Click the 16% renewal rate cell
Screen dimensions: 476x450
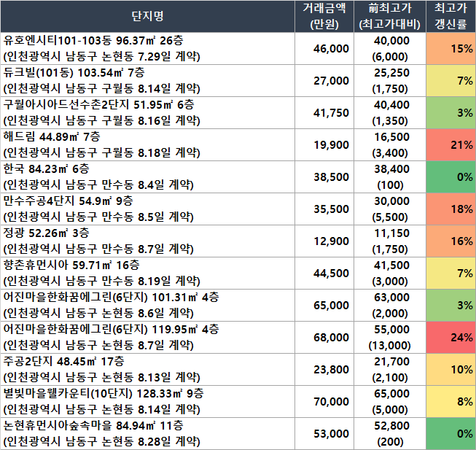point(450,241)
